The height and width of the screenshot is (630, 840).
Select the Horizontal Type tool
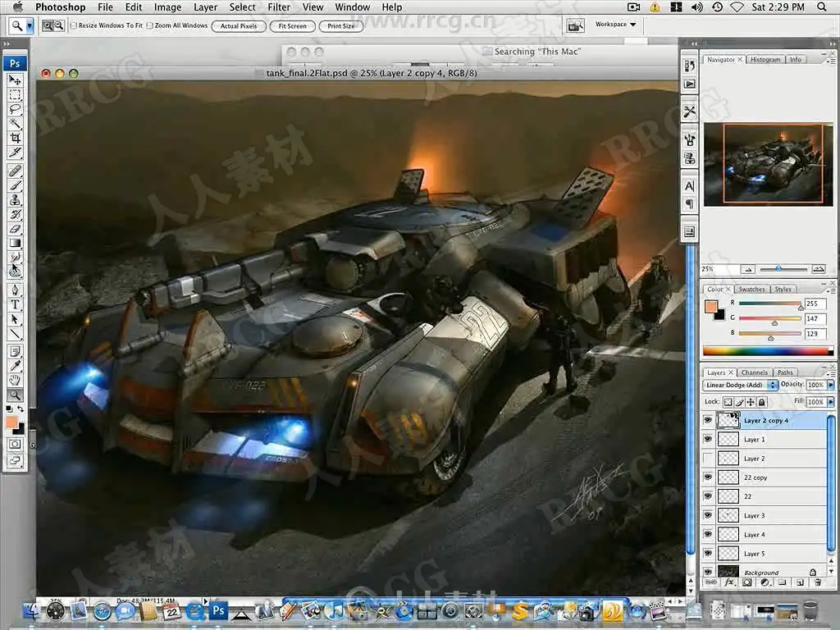click(15, 304)
